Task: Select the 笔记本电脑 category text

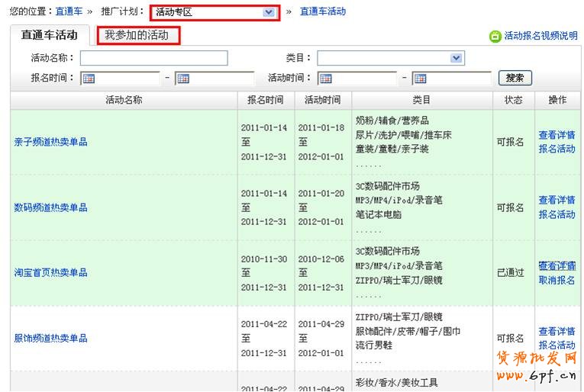Action: [x=379, y=214]
